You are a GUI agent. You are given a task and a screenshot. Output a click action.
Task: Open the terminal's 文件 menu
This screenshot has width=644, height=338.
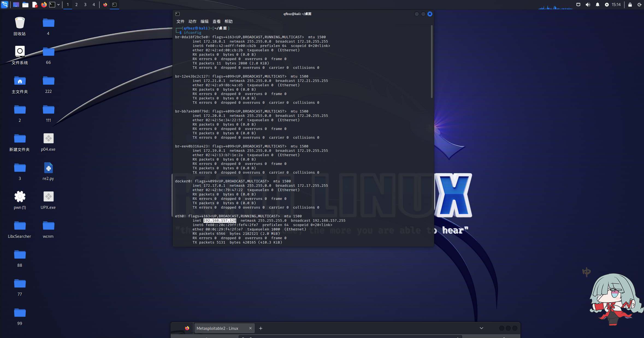180,22
